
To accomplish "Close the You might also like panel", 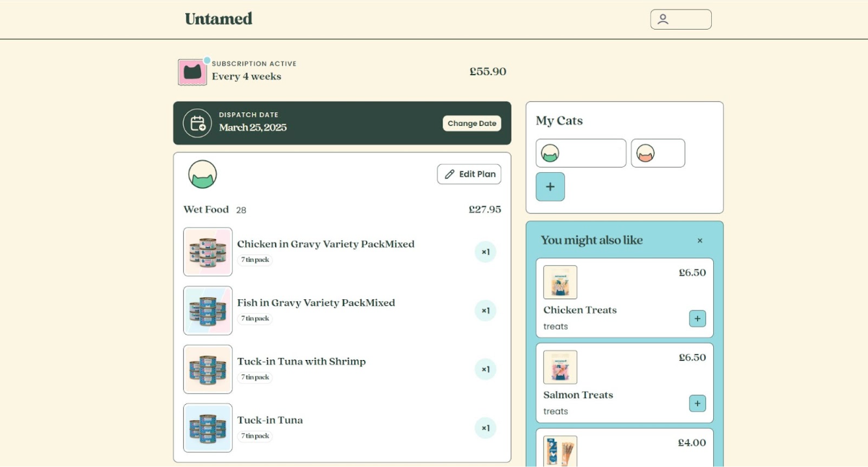I will pyautogui.click(x=699, y=241).
